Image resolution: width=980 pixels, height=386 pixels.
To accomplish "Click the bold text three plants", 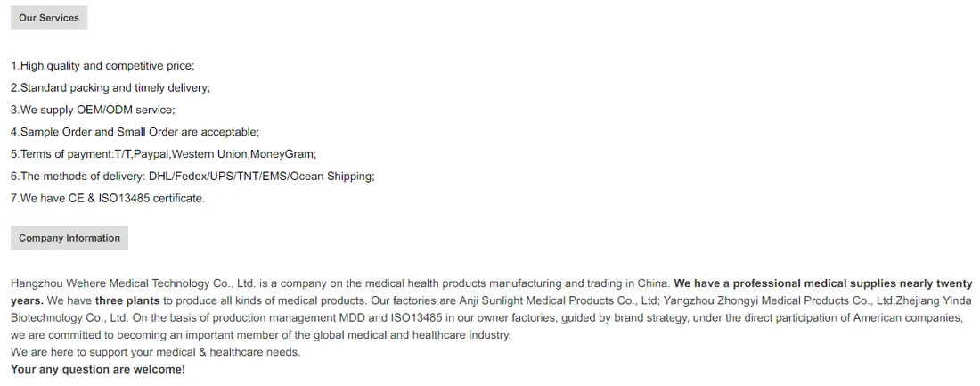I will pyautogui.click(x=127, y=300).
